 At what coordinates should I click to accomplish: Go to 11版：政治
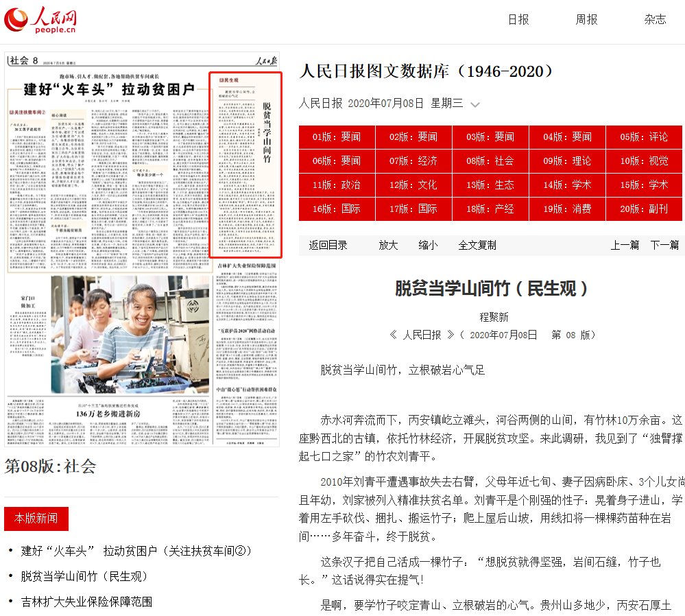click(337, 185)
